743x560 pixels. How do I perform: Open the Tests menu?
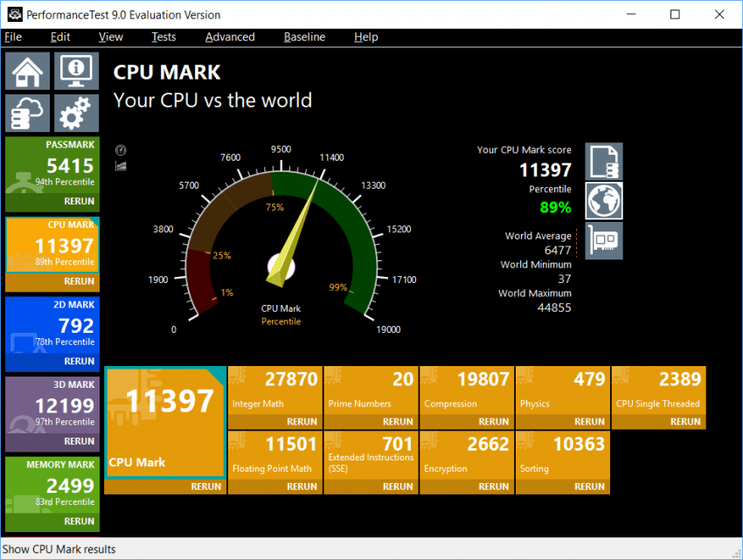click(x=163, y=37)
